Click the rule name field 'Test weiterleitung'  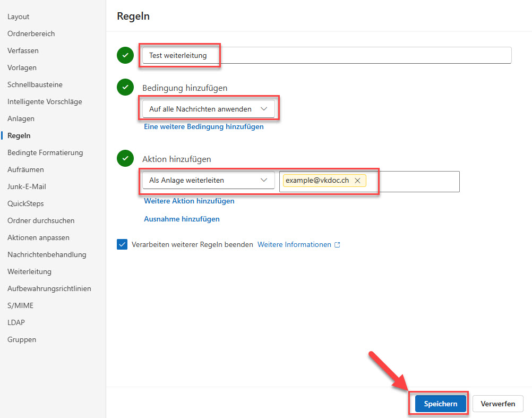327,55
